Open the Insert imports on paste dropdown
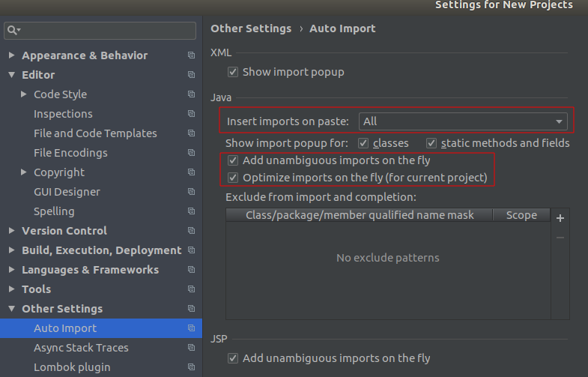588x377 pixels. click(x=463, y=121)
